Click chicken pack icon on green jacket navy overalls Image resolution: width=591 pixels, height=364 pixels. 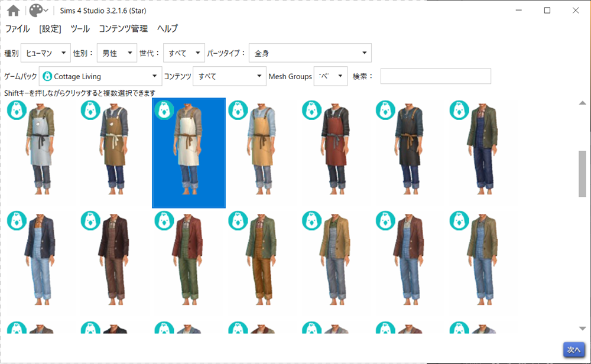(459, 110)
